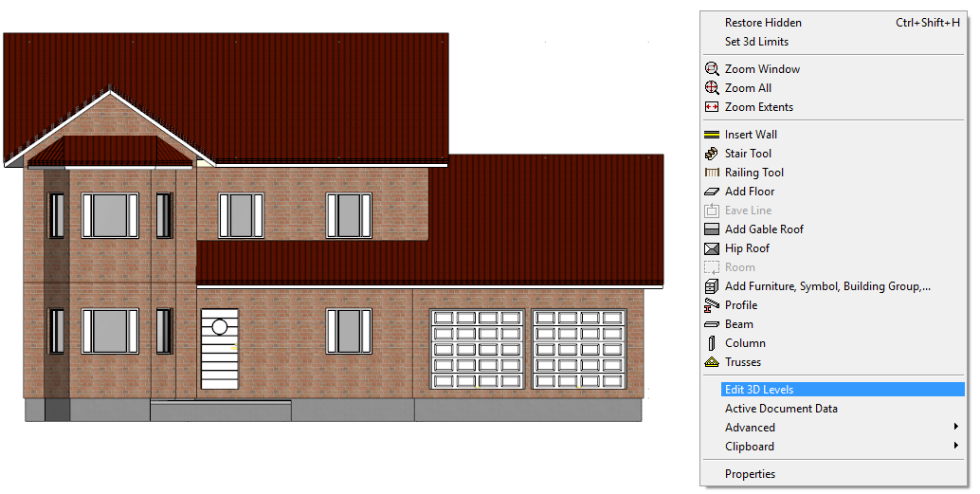Select Stair Tool menu entry
This screenshot has width=980, height=494.
[748, 154]
